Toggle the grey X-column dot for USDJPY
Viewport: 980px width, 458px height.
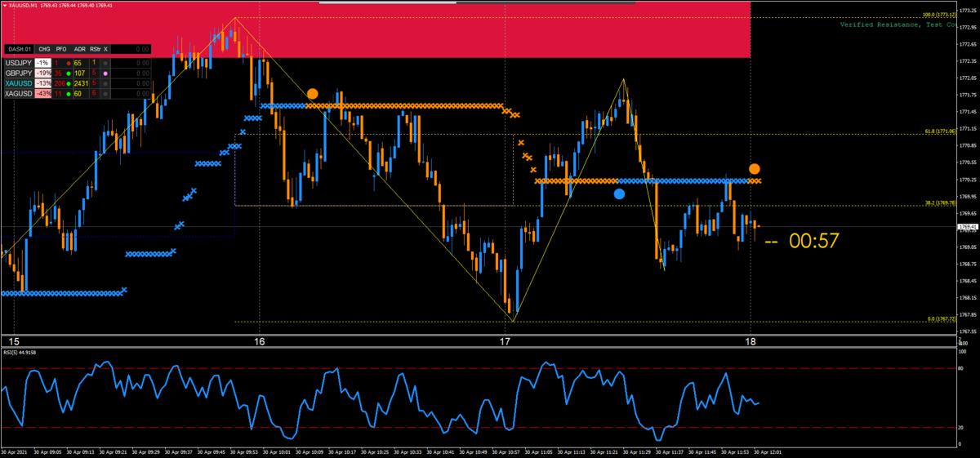105,64
